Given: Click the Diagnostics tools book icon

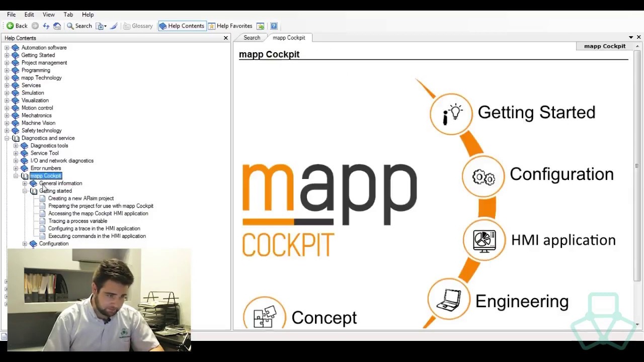Looking at the screenshot, I should (25, 146).
